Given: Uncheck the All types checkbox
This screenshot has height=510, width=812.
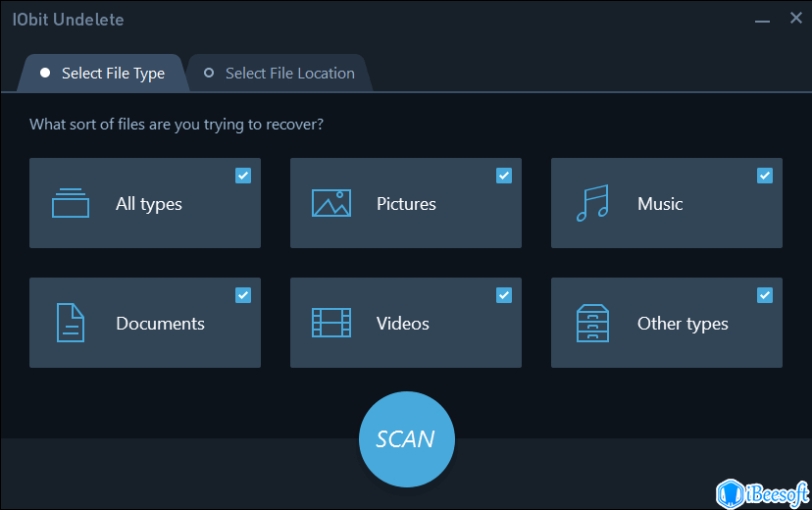Looking at the screenshot, I should [x=243, y=176].
